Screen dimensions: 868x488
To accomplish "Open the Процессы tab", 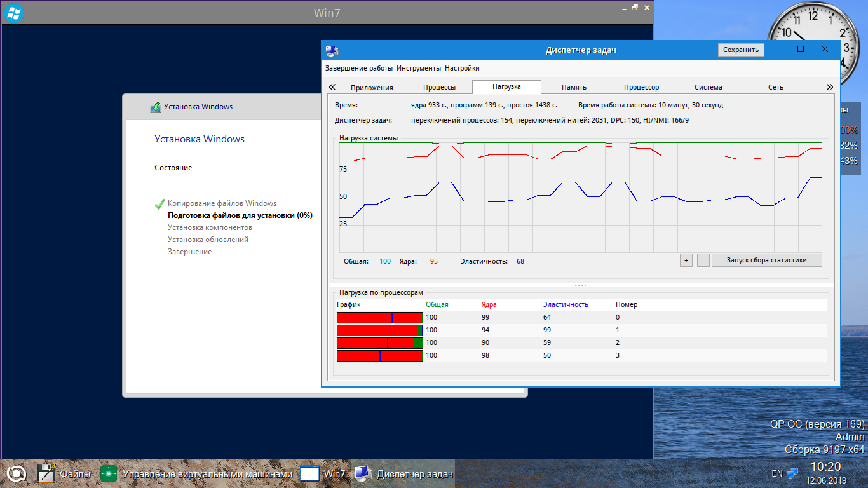I will (x=439, y=87).
